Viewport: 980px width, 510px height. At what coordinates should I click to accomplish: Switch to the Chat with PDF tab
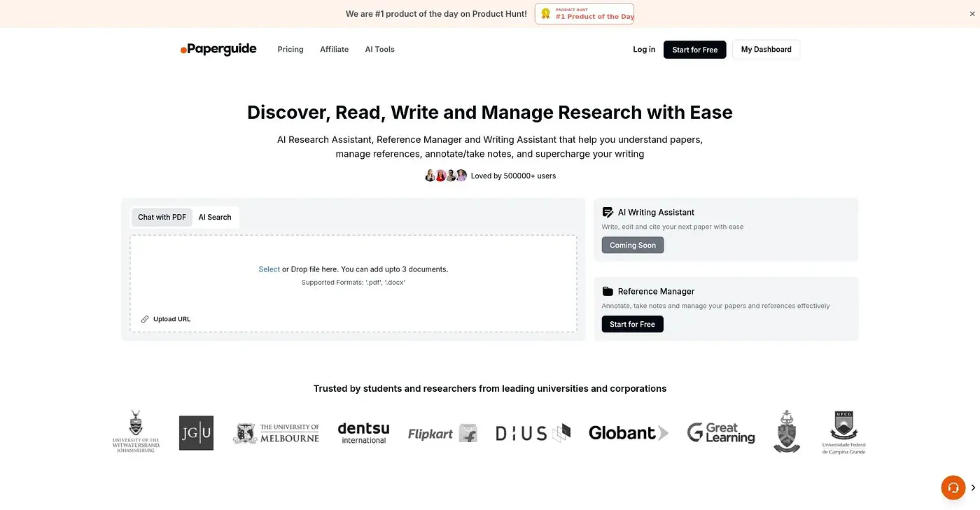[162, 217]
